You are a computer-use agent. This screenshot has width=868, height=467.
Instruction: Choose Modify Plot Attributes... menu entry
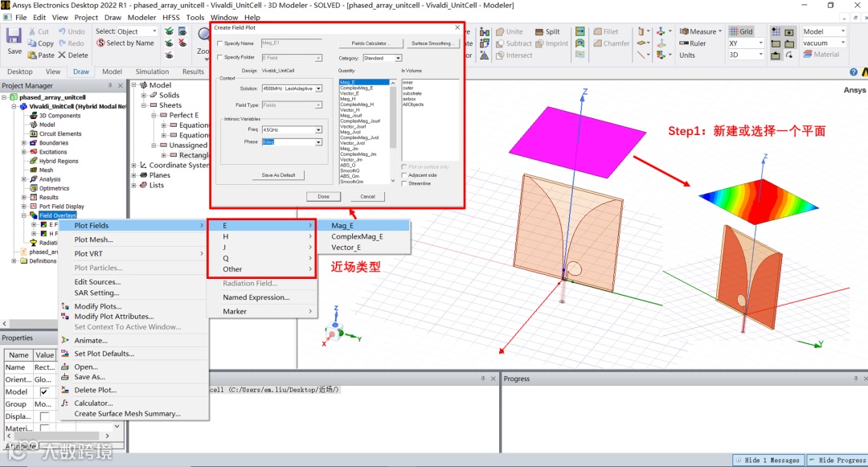point(114,317)
